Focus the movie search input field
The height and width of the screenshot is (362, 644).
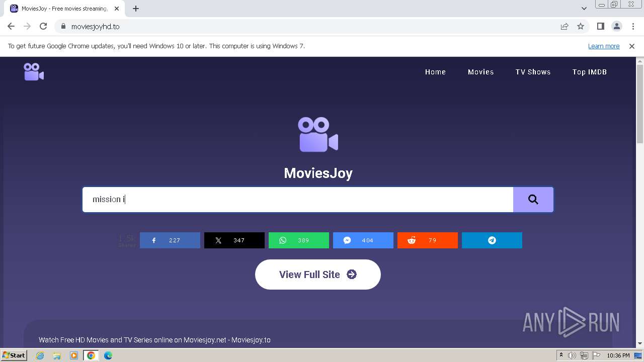pos(298,200)
